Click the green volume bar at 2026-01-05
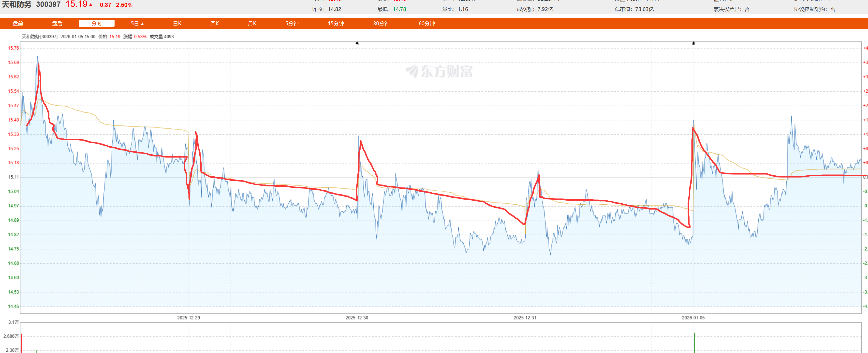This screenshot has width=868, height=353. pos(694,343)
